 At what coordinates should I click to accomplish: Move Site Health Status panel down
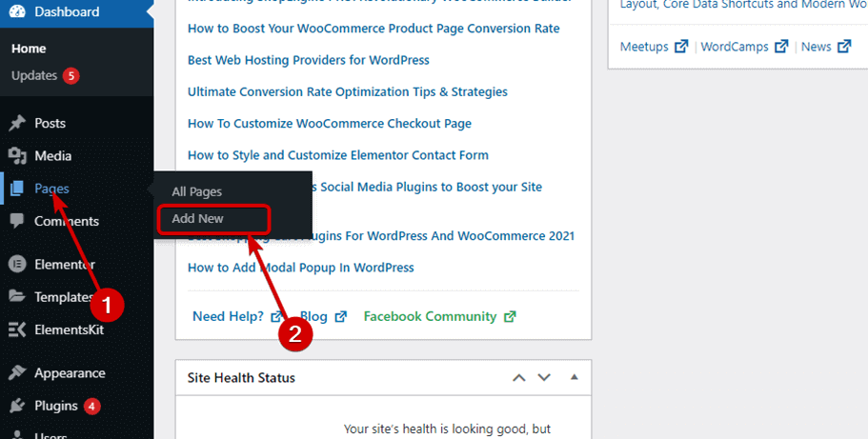pos(544,377)
